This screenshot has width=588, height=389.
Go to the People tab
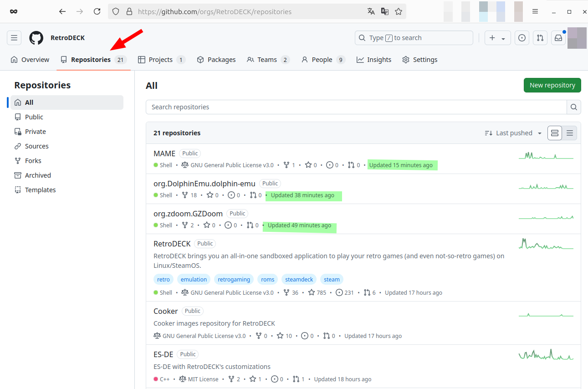coord(323,60)
